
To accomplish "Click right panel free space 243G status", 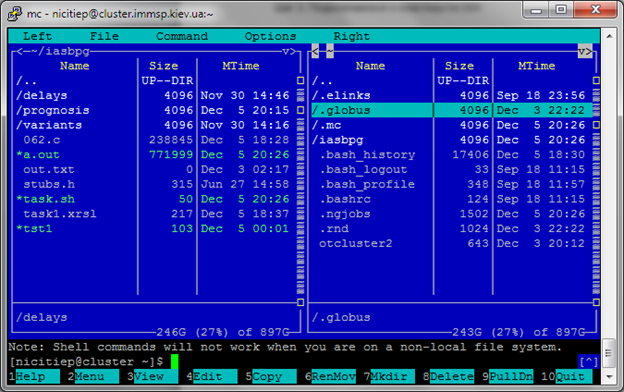I will click(519, 332).
